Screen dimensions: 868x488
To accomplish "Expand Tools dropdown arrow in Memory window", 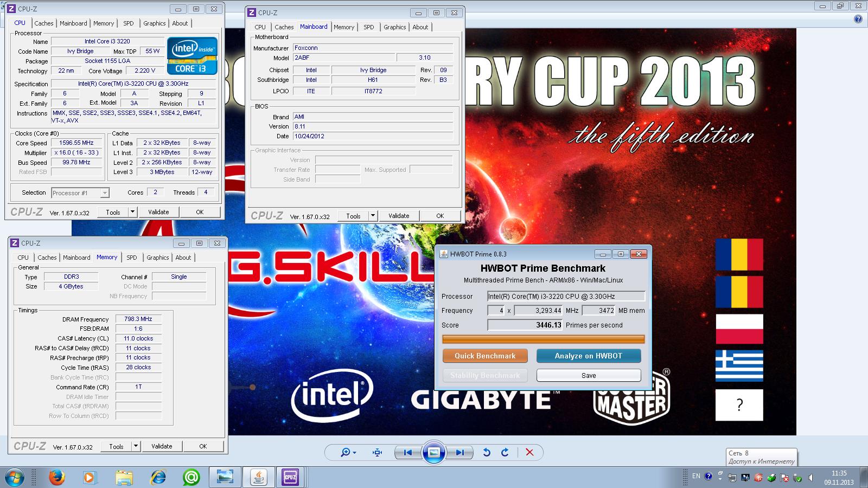I will click(x=136, y=446).
